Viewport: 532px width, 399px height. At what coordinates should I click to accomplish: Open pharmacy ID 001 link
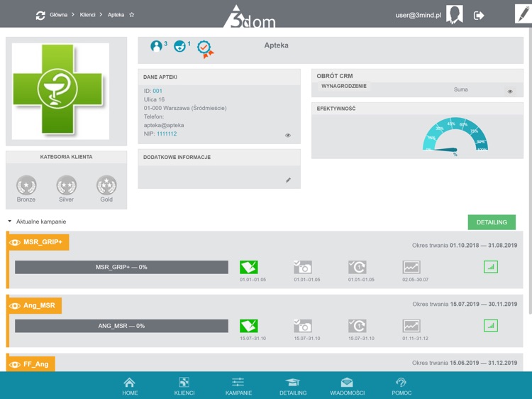[x=157, y=91]
